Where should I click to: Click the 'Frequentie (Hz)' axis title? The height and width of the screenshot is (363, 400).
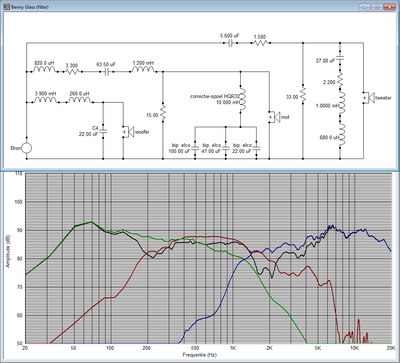click(x=200, y=355)
